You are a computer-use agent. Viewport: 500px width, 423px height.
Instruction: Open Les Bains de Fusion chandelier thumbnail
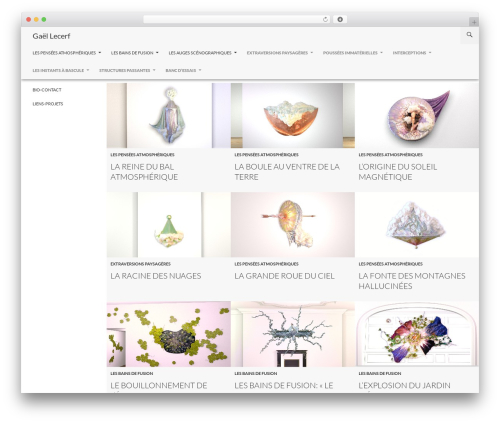pos(293,334)
